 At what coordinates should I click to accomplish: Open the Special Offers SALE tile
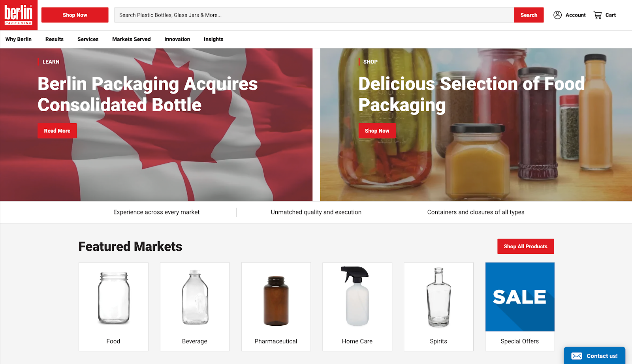[x=520, y=296]
